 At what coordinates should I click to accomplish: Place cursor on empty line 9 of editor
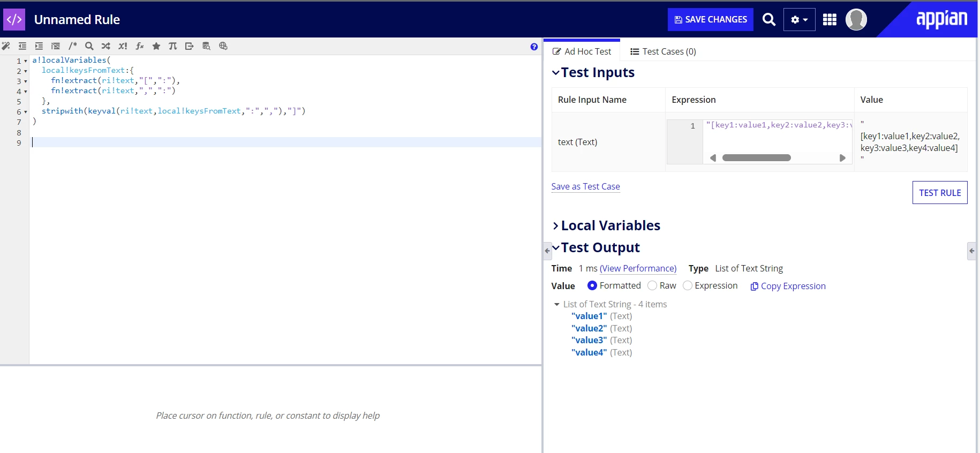[287, 142]
